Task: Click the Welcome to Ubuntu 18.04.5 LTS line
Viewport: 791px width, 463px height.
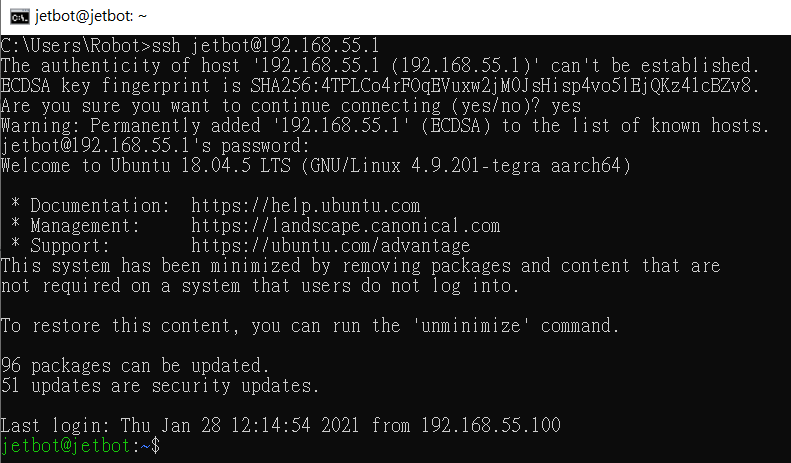Action: click(316, 166)
